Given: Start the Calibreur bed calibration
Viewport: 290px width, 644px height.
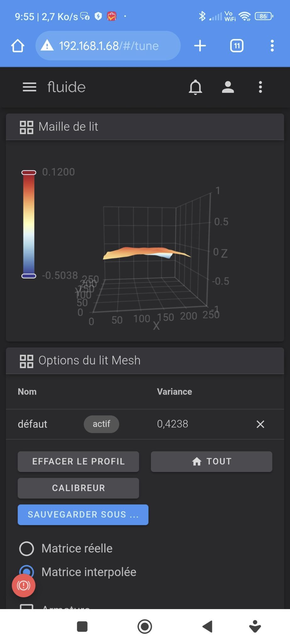Looking at the screenshot, I should pyautogui.click(x=78, y=488).
